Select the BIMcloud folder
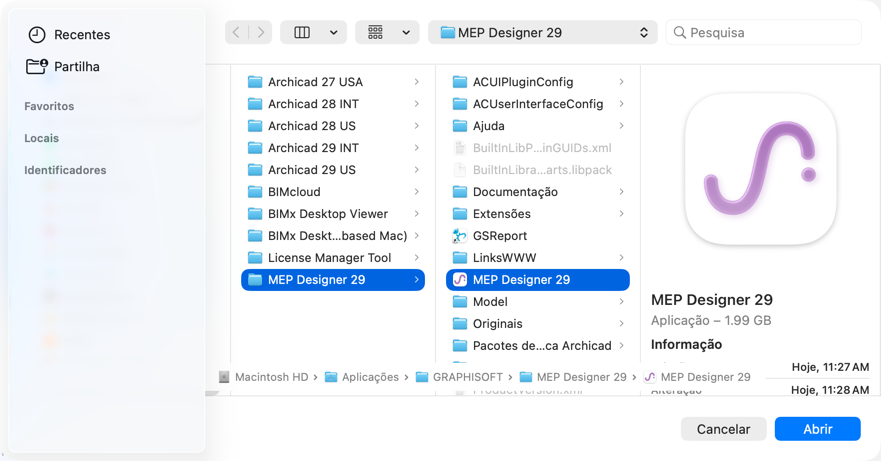 point(333,192)
